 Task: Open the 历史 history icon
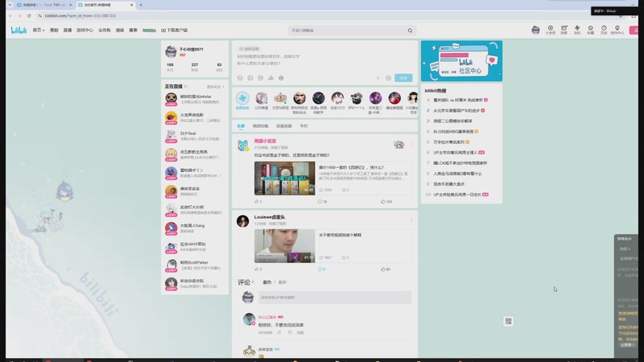(x=604, y=30)
